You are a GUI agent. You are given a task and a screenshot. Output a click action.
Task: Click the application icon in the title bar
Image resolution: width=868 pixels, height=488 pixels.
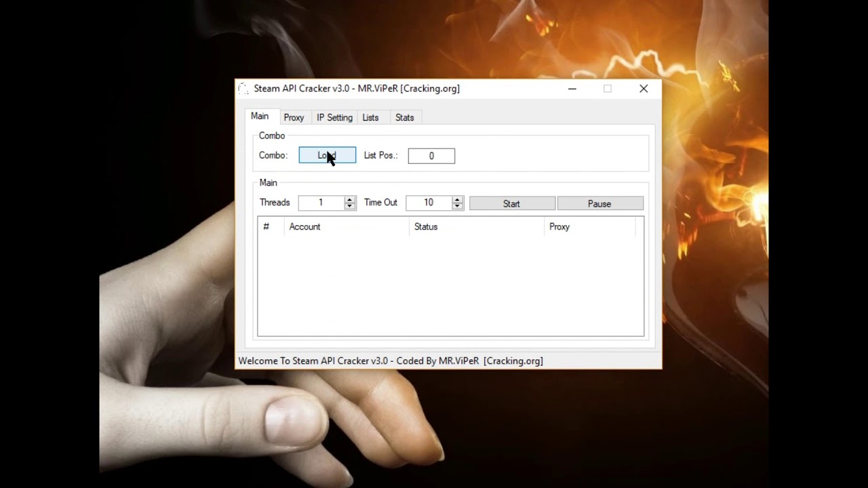pyautogui.click(x=243, y=89)
